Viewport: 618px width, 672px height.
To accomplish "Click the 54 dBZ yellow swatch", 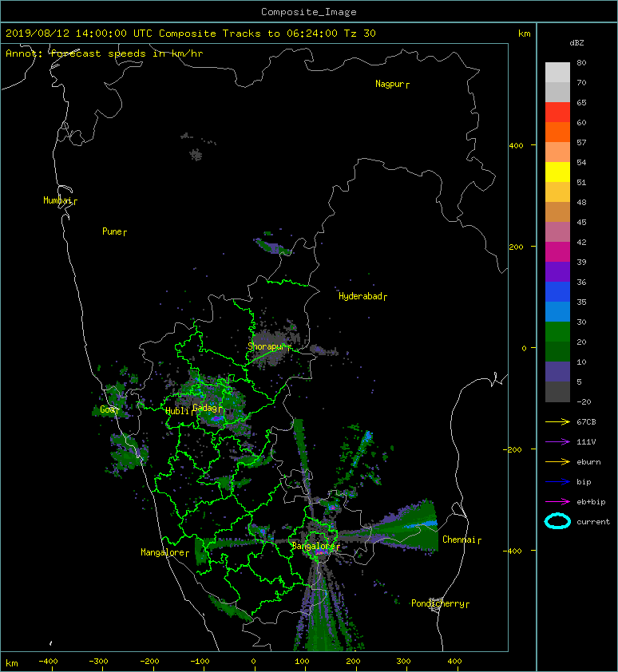I will [557, 172].
